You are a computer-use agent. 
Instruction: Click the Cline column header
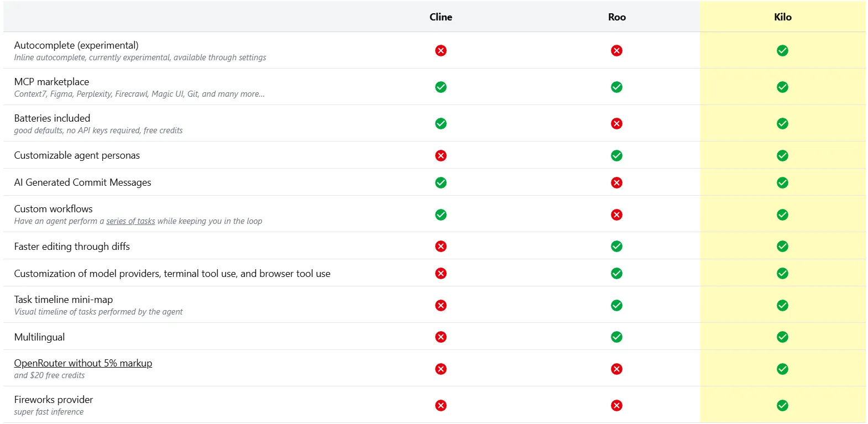pyautogui.click(x=441, y=17)
